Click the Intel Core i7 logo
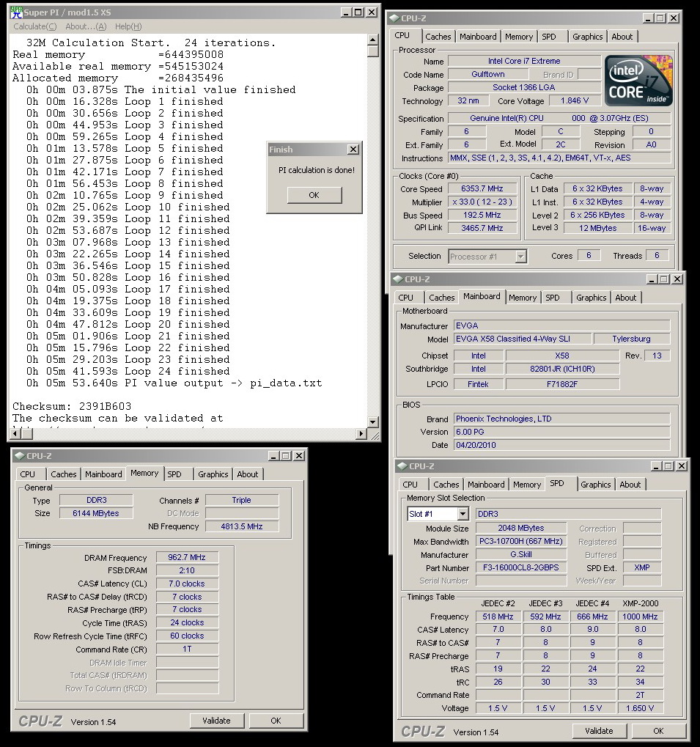The height and width of the screenshot is (747, 700). [638, 81]
